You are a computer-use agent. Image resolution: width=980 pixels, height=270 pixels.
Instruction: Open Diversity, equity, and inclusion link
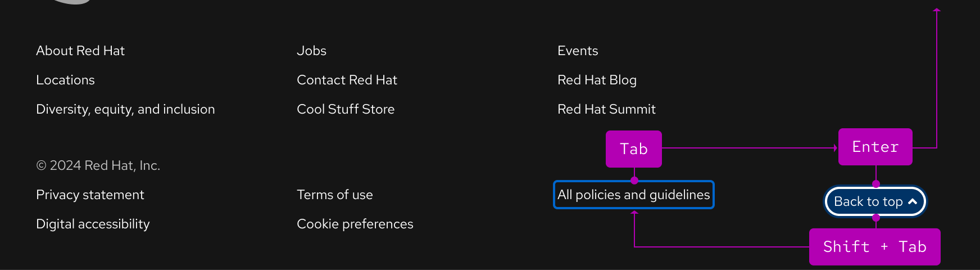point(125,109)
